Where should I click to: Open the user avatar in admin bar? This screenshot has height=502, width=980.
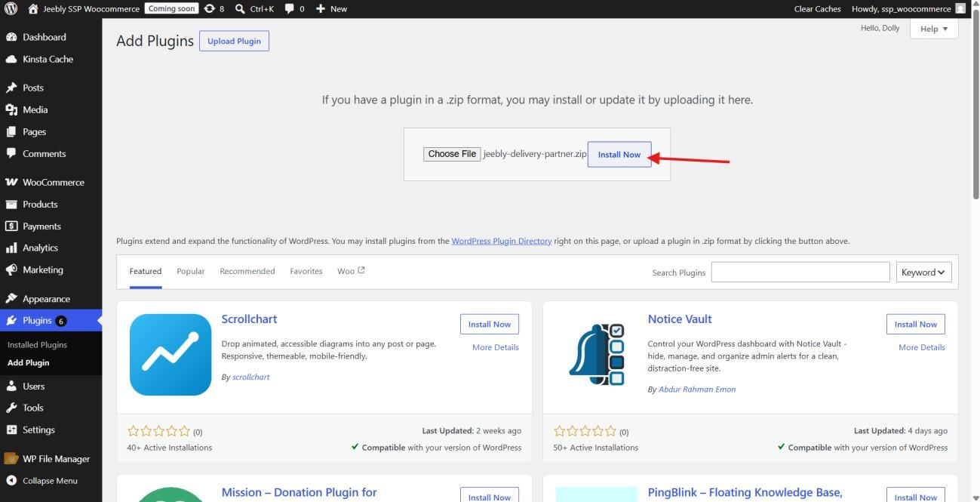click(960, 9)
